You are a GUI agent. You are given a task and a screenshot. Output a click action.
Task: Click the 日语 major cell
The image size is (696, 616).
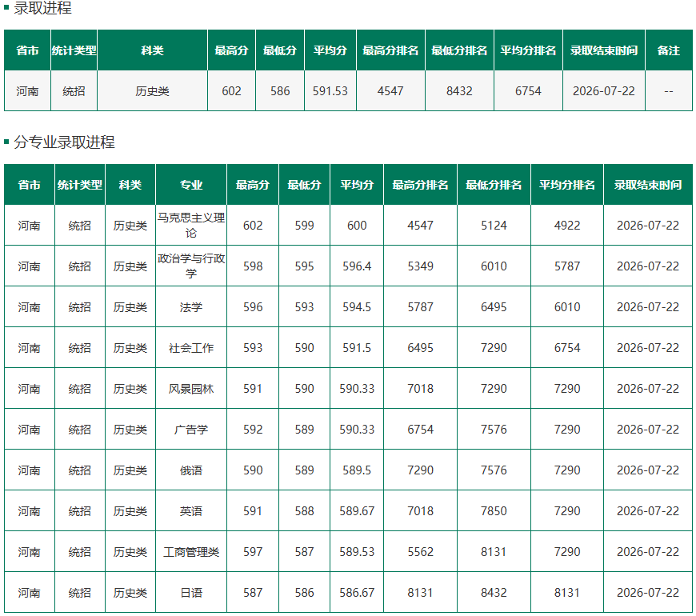(x=191, y=593)
